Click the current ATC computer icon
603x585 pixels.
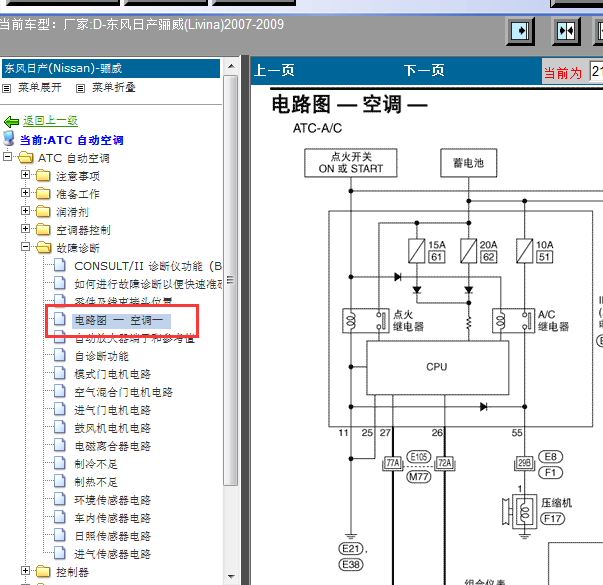click(8, 138)
